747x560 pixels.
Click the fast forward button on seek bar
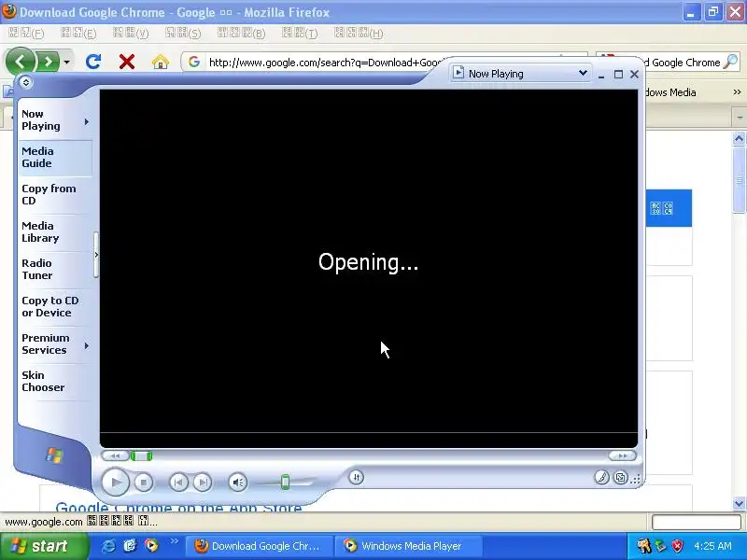(x=622, y=456)
